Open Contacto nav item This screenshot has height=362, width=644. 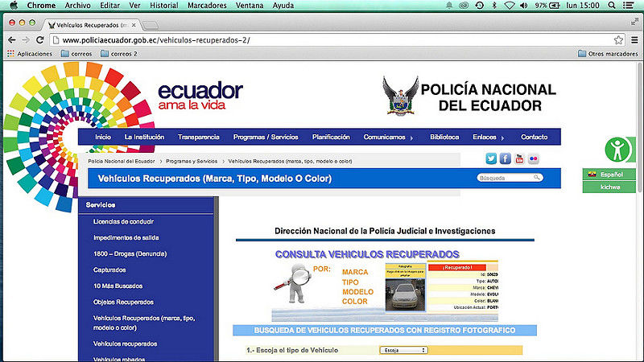[x=534, y=137]
